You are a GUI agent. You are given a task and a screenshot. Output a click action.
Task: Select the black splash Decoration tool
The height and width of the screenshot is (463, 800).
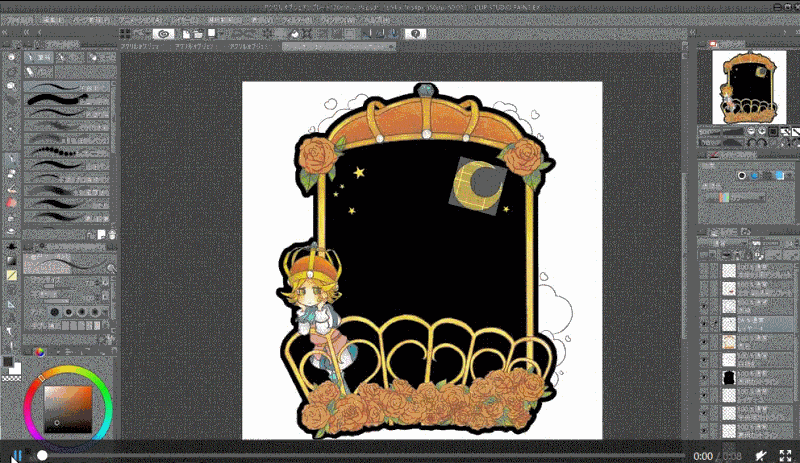click(x=11, y=246)
